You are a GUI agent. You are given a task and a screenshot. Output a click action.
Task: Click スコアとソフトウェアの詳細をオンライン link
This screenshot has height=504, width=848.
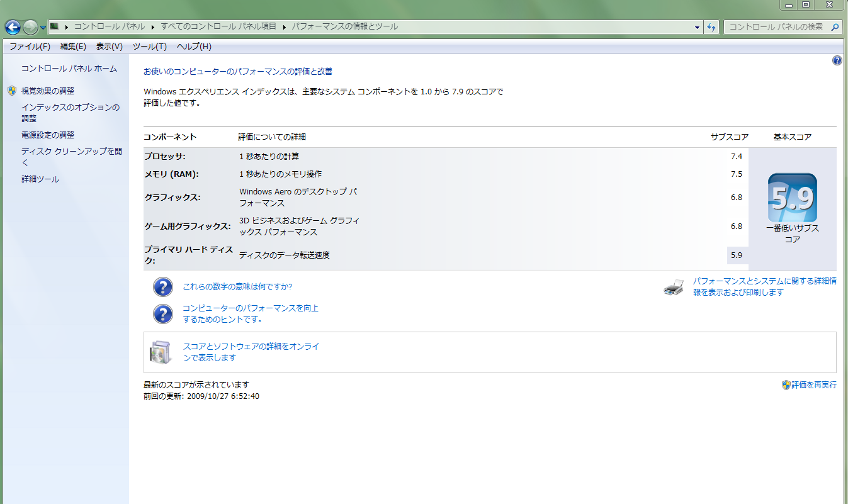tap(251, 352)
